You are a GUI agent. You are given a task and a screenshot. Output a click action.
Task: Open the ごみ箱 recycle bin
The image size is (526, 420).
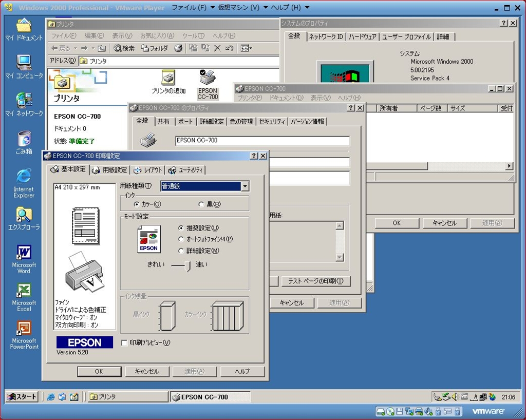click(24, 139)
